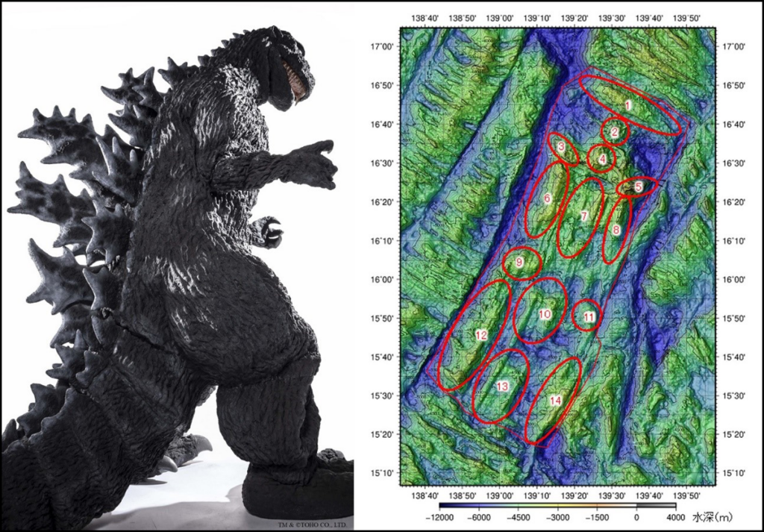Click the number 4 label on the map

click(x=602, y=159)
